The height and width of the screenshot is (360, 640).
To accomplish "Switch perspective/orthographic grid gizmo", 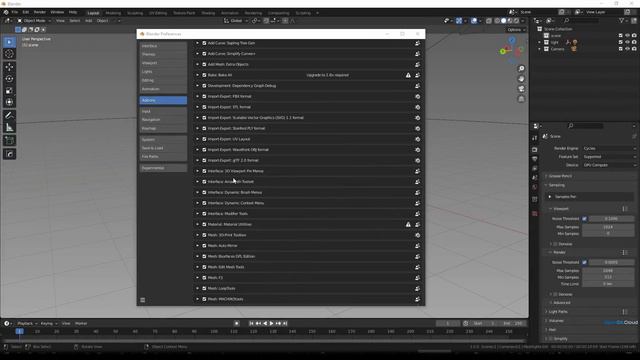I will (521, 99).
